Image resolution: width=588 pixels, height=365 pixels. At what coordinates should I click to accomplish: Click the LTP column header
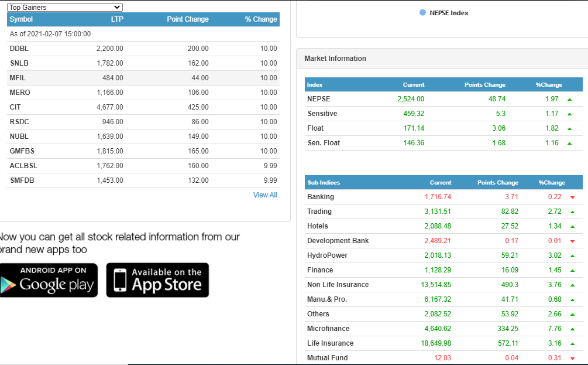[117, 19]
